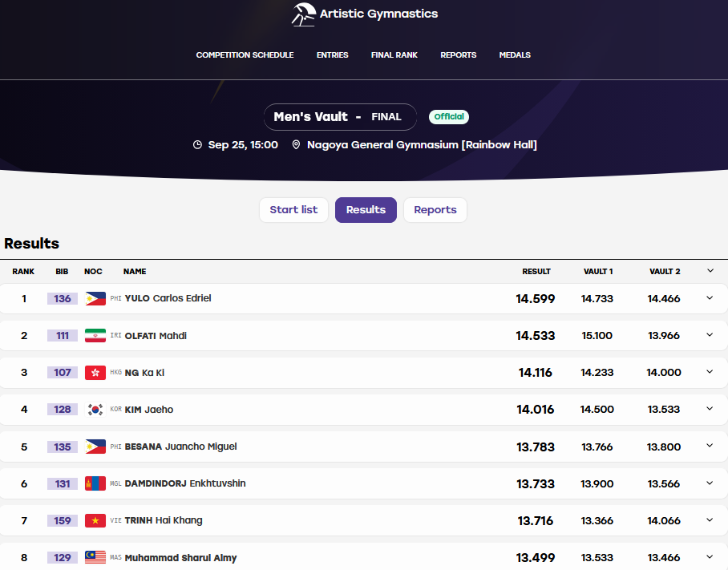This screenshot has height=570, width=728.
Task: Click athlete name Muhammad Sharul Aimy
Action: coord(180,557)
